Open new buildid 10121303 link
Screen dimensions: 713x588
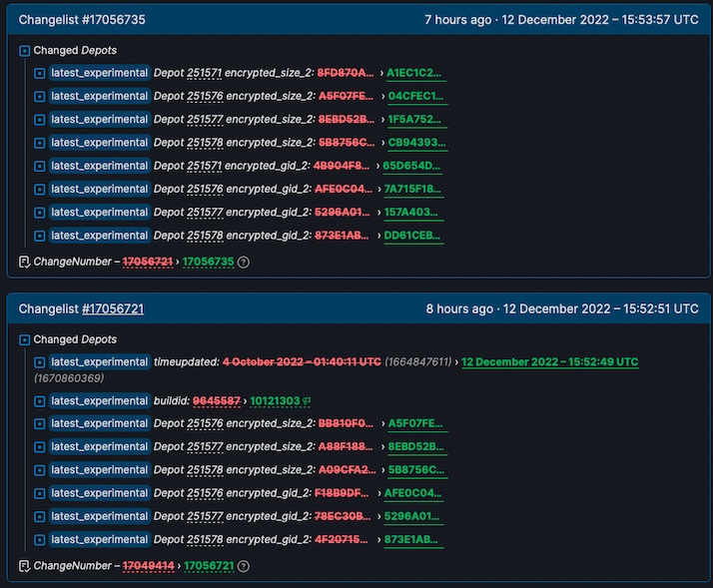pos(275,401)
